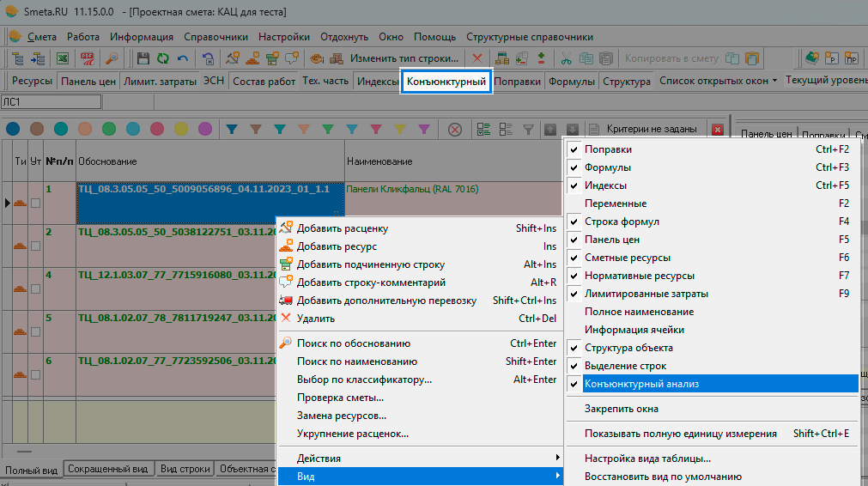868x486 pixels.
Task: Open the 'Справочники' menu
Action: click(x=215, y=37)
